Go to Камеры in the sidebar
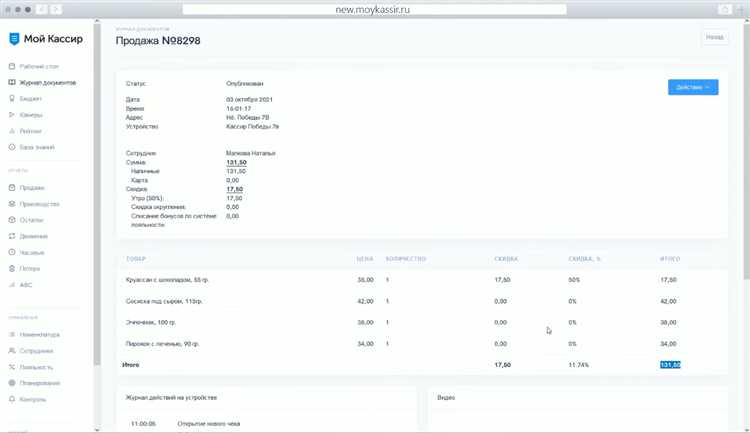This screenshot has width=750, height=433. (x=32, y=115)
